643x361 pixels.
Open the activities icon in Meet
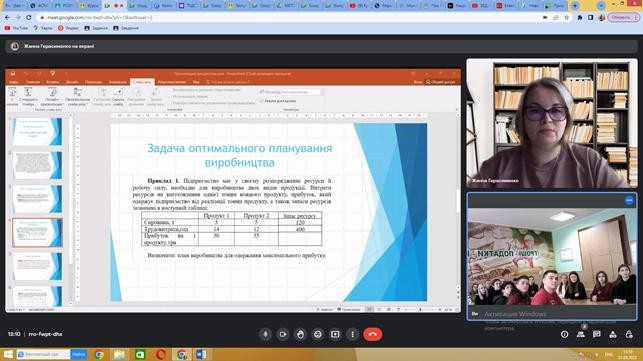(x=613, y=334)
